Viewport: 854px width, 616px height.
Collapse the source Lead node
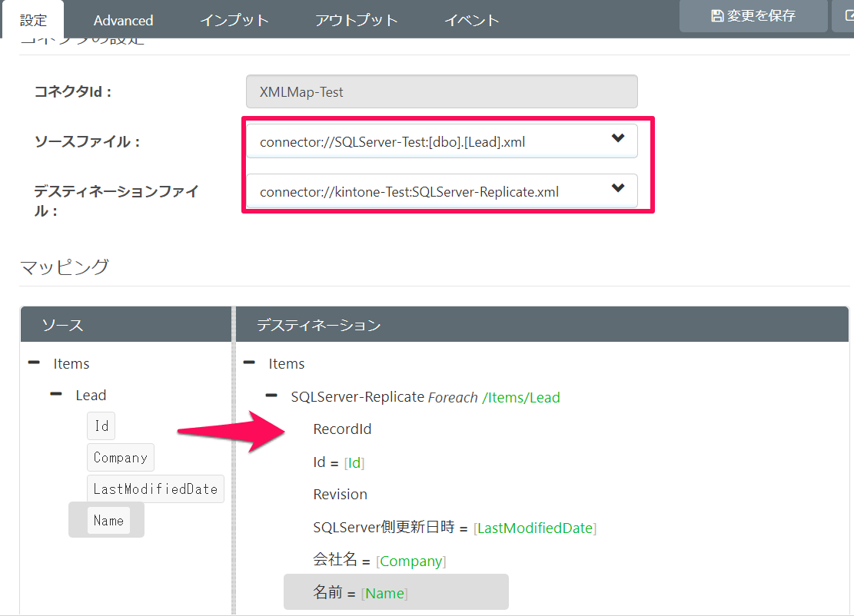coord(56,394)
